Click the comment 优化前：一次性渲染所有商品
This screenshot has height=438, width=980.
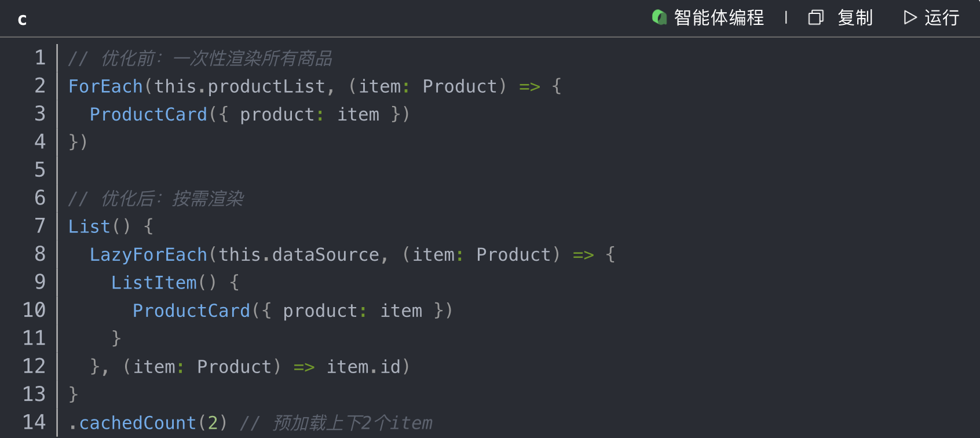[200, 58]
